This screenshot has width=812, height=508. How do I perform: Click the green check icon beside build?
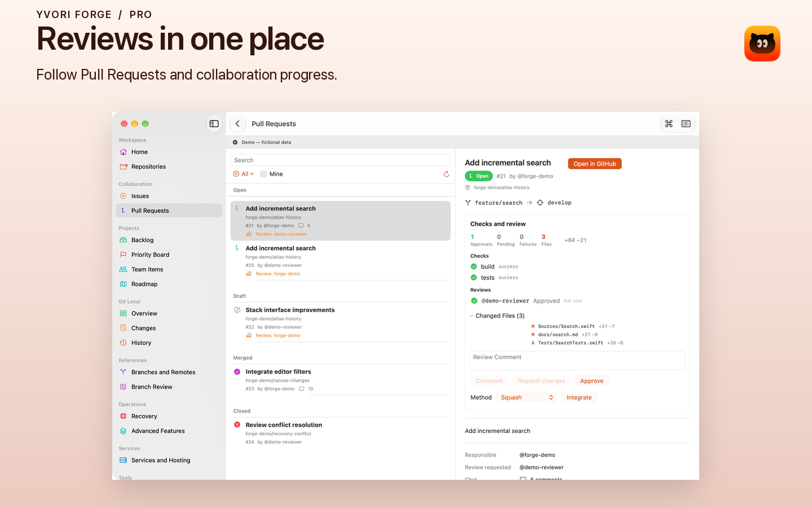474,266
